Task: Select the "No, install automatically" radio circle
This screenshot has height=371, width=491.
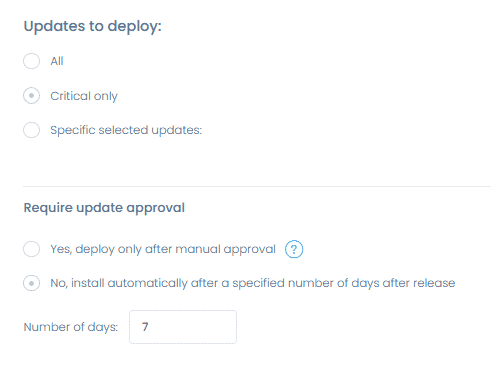Action: click(32, 283)
